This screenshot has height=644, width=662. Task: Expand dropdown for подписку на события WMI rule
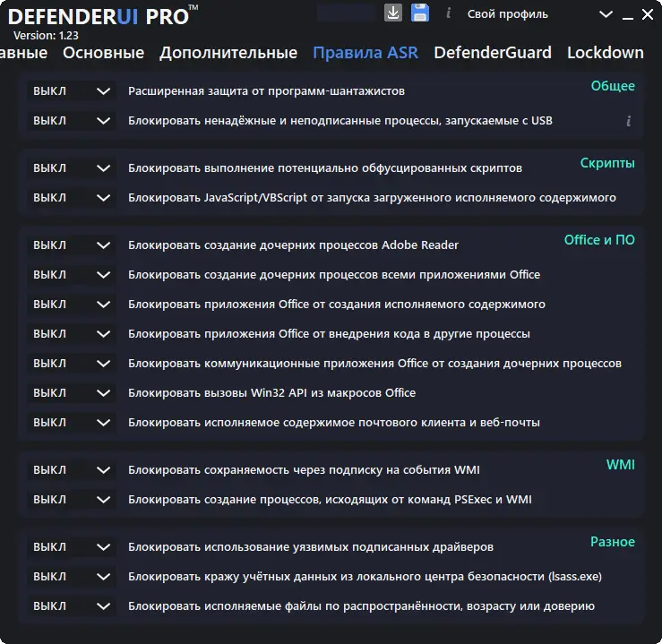72,469
